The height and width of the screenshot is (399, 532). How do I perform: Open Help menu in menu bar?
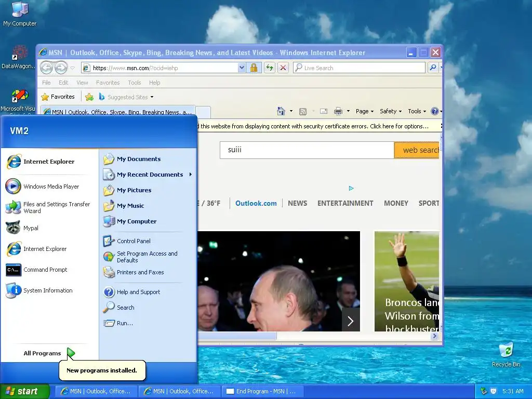(154, 83)
